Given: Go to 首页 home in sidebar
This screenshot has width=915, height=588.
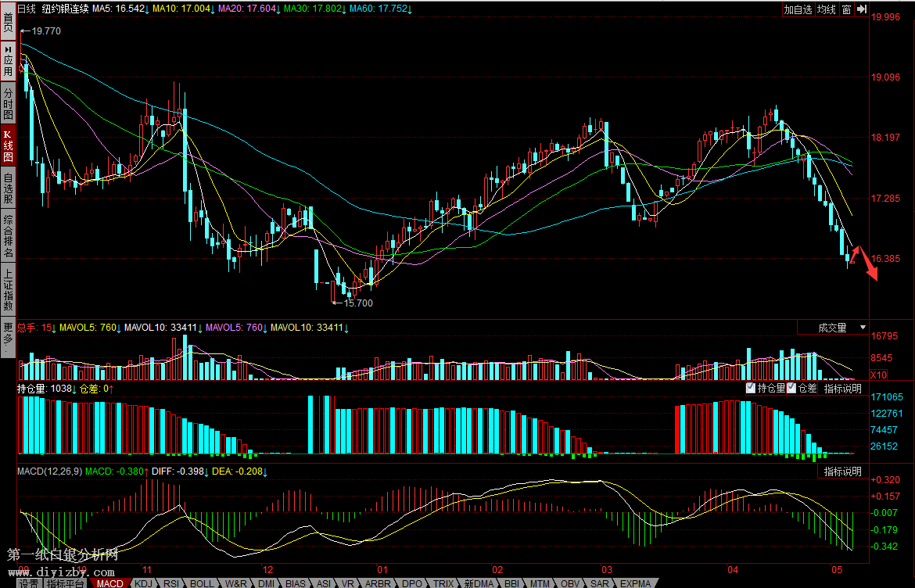Looking at the screenshot, I should pyautogui.click(x=8, y=20).
